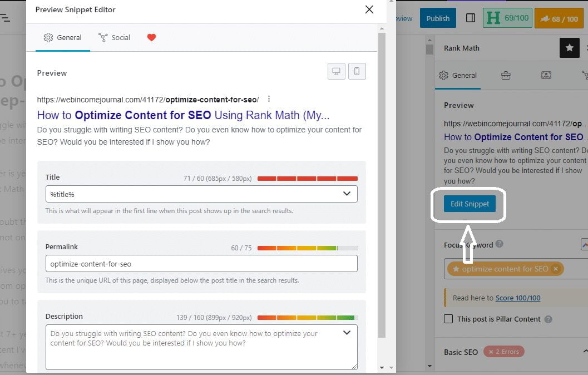The image size is (588, 375).
Task: Open Rank Math Advanced briefcase tab
Action: pos(506,75)
